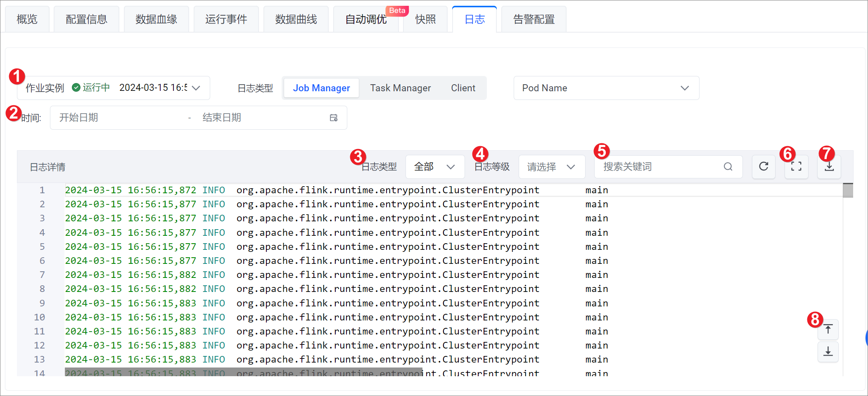Click main thread text on line 9

(597, 303)
